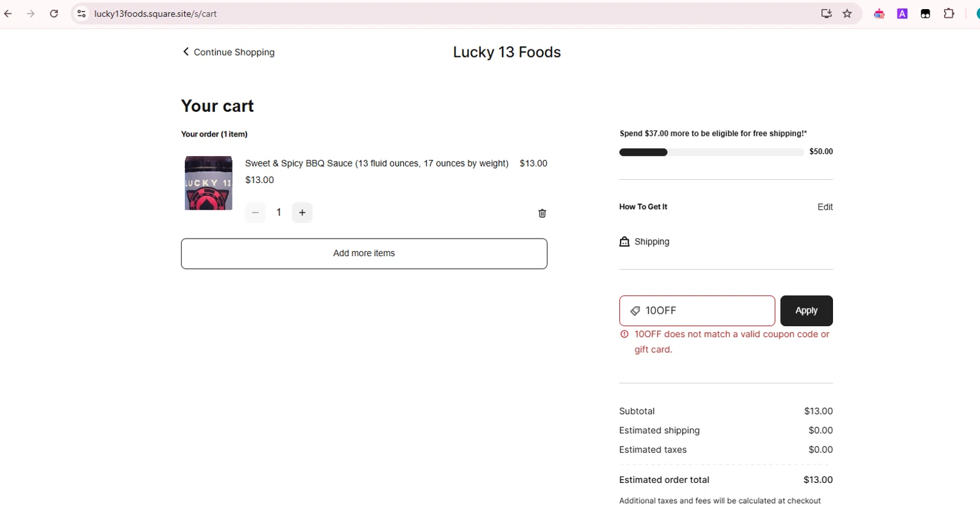Click the quantity value 1
Image resolution: width=980 pixels, height=517 pixels.
(279, 212)
